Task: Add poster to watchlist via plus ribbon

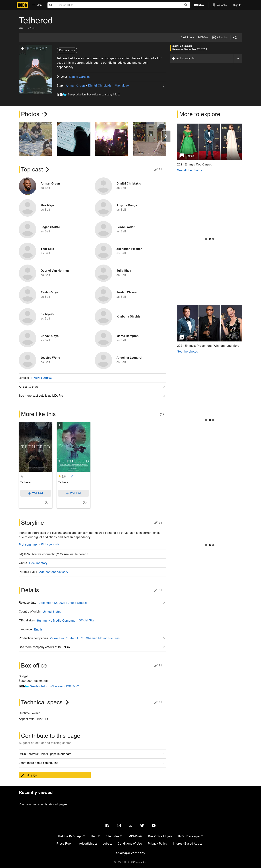Action: point(22,49)
